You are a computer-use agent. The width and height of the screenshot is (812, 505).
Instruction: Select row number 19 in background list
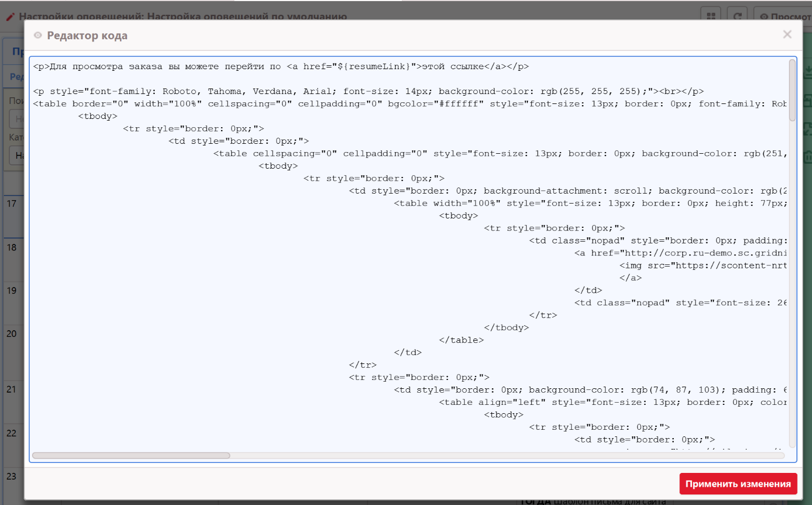coord(12,290)
